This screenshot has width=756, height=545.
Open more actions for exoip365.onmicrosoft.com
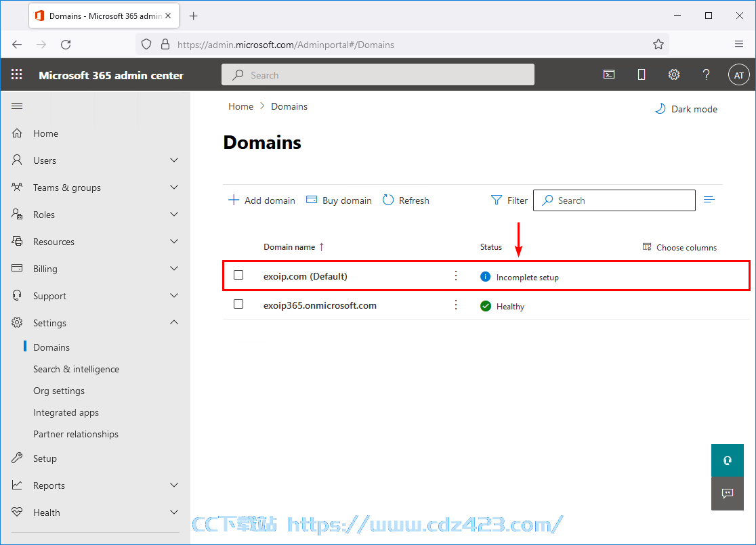456,305
